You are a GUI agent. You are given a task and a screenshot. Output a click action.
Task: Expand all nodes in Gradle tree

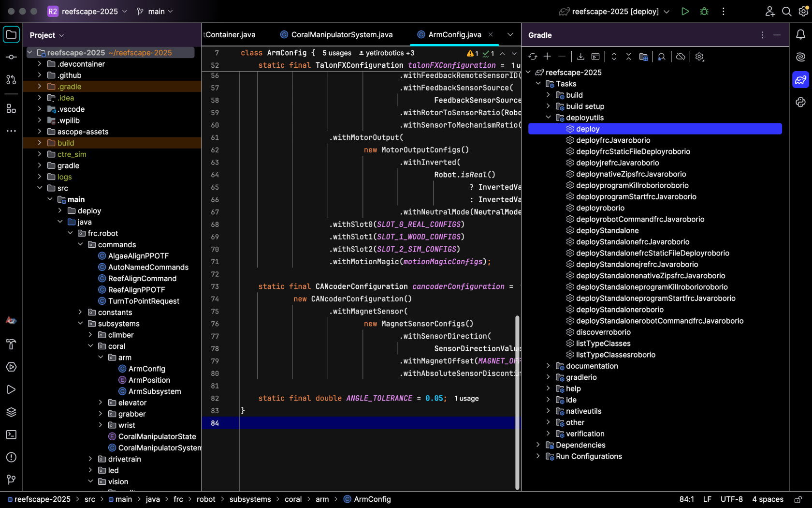[614, 57]
